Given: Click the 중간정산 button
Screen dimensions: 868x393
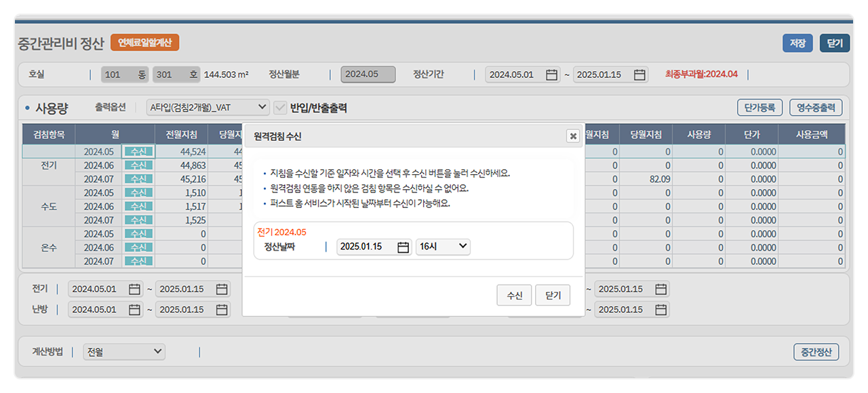Looking at the screenshot, I should pyautogui.click(x=816, y=352).
